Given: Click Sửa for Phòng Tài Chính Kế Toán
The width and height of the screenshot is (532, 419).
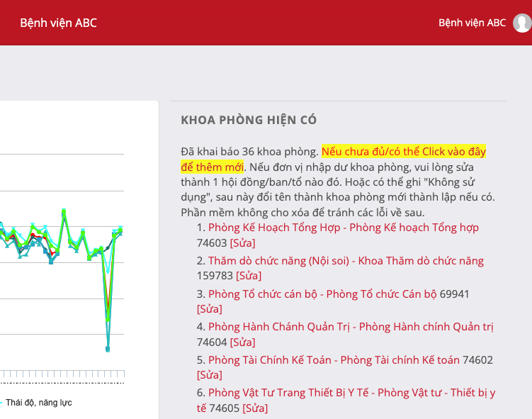Looking at the screenshot, I should (209, 375).
